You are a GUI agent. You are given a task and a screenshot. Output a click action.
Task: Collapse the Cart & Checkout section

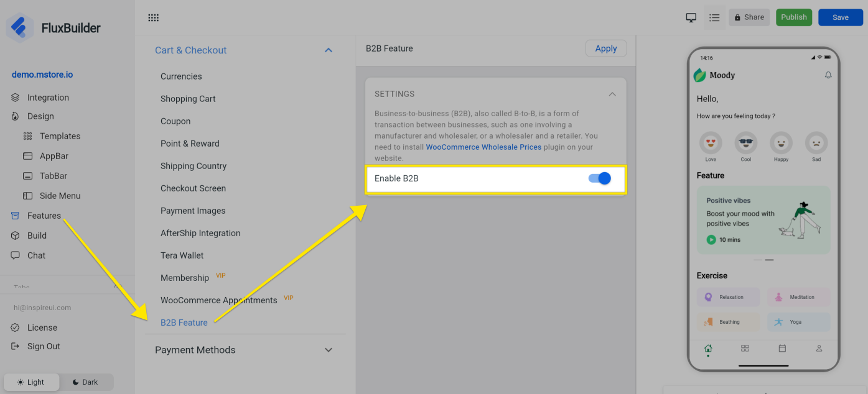point(329,50)
